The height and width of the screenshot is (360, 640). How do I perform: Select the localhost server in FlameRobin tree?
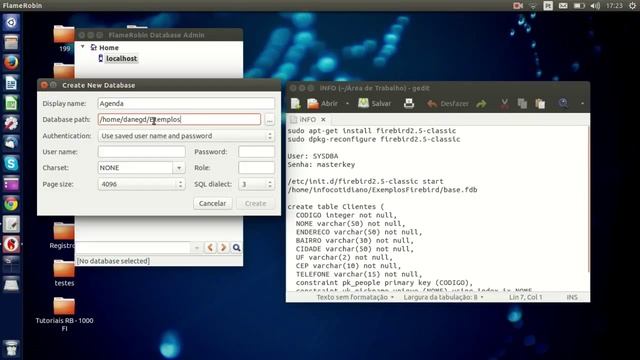(122, 58)
